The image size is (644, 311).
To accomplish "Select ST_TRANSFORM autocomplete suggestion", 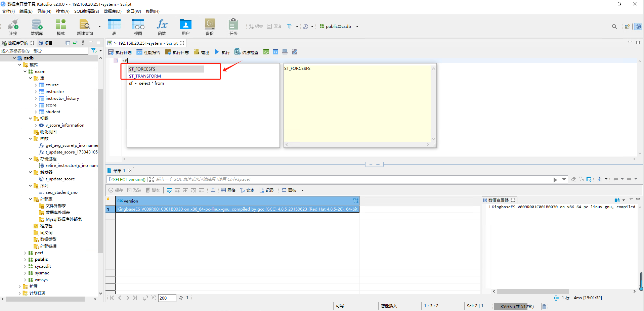I will pos(145,76).
